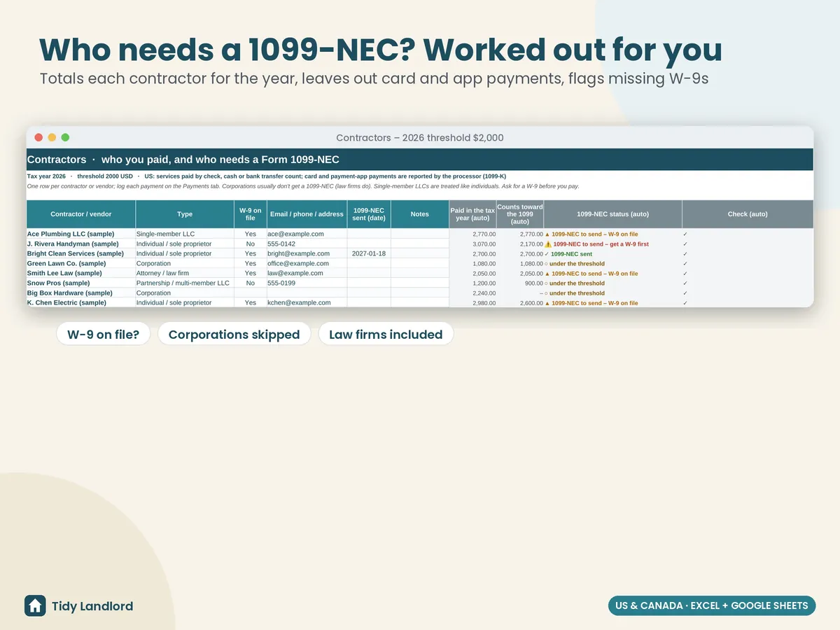This screenshot has width=840, height=630.
Task: Click the "US & CANADA · EXCEL + GOOGLE SHEETS" badge
Action: click(712, 605)
